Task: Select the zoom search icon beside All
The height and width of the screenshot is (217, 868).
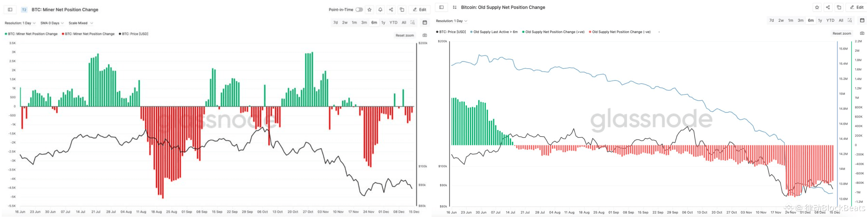Action: [413, 22]
